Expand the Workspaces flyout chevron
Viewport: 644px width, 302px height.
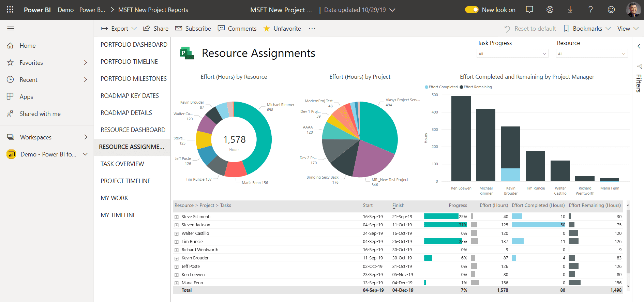[86, 137]
